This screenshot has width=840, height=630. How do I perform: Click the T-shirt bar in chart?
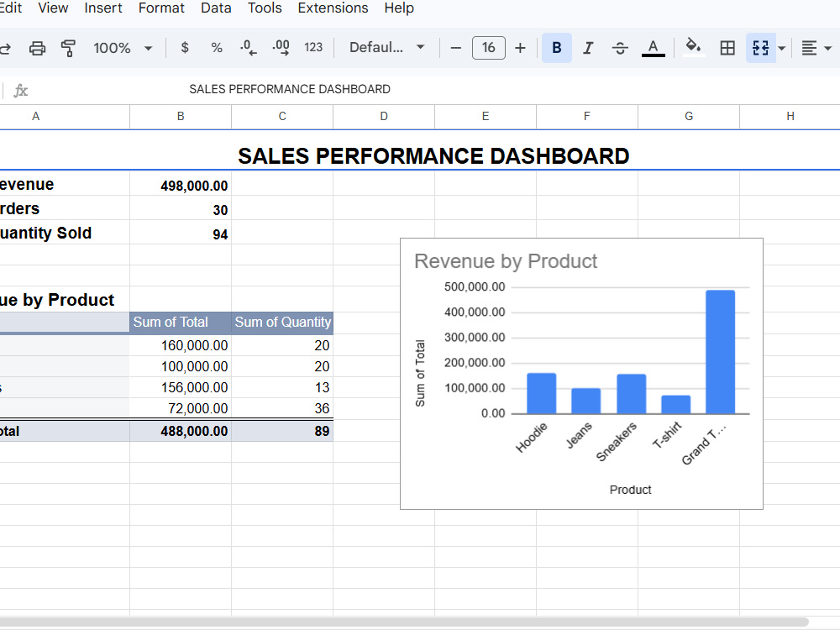click(675, 405)
